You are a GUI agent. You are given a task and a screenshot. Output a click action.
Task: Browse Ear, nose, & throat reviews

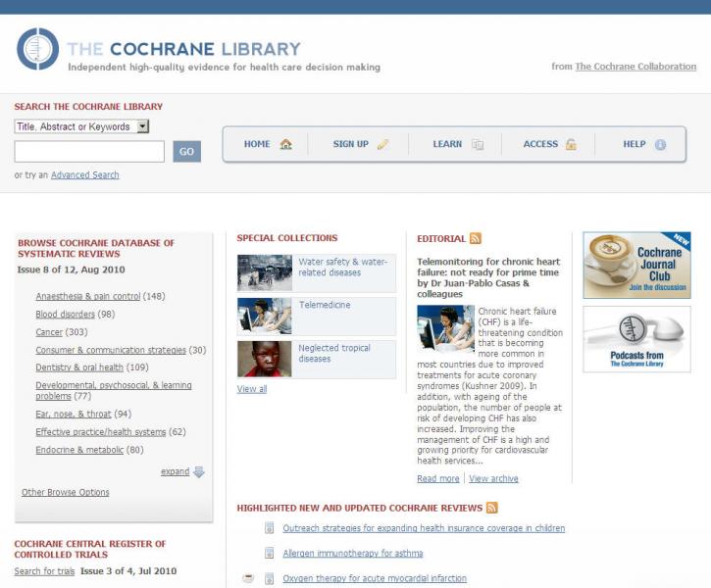(x=74, y=414)
